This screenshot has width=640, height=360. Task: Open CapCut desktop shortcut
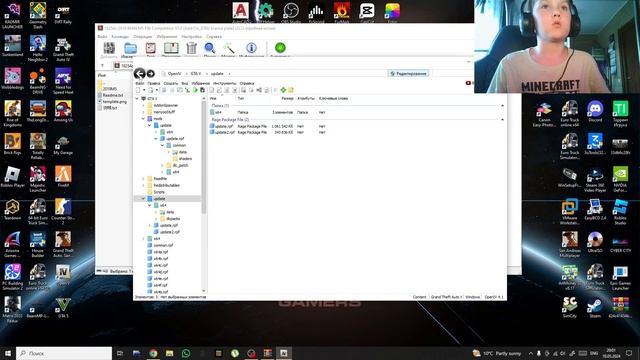point(367,12)
